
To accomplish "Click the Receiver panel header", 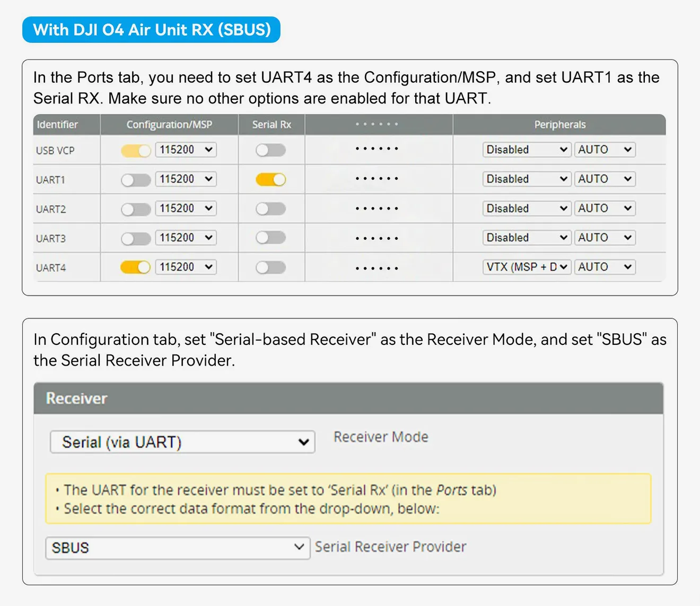I will click(76, 399).
